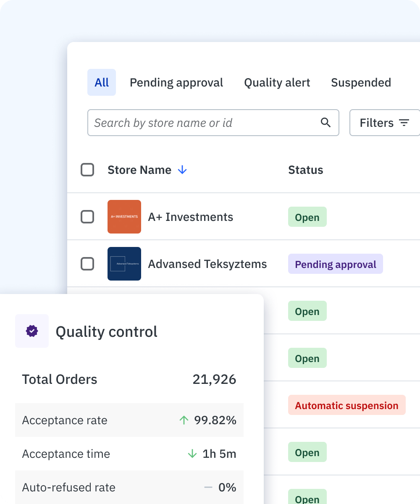Viewport: 420px width, 504px height.
Task: Open the Pending approval tab
Action: tap(176, 82)
